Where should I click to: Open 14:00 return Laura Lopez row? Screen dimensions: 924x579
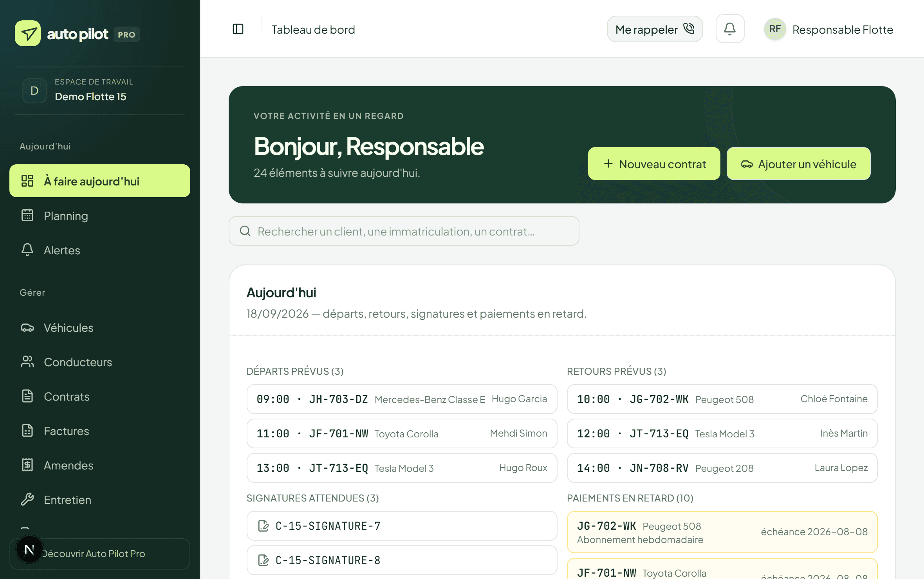tap(722, 468)
